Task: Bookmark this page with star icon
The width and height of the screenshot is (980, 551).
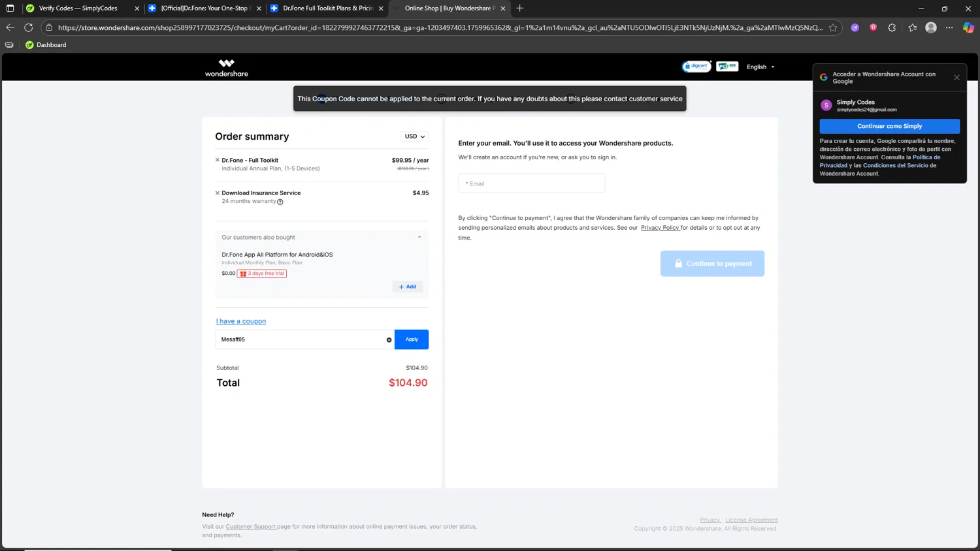Action: pyautogui.click(x=833, y=27)
